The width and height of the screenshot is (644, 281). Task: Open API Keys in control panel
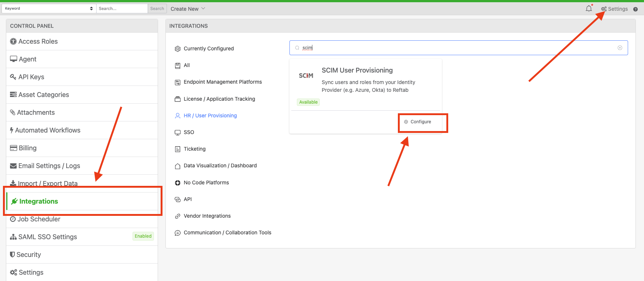tap(82, 77)
